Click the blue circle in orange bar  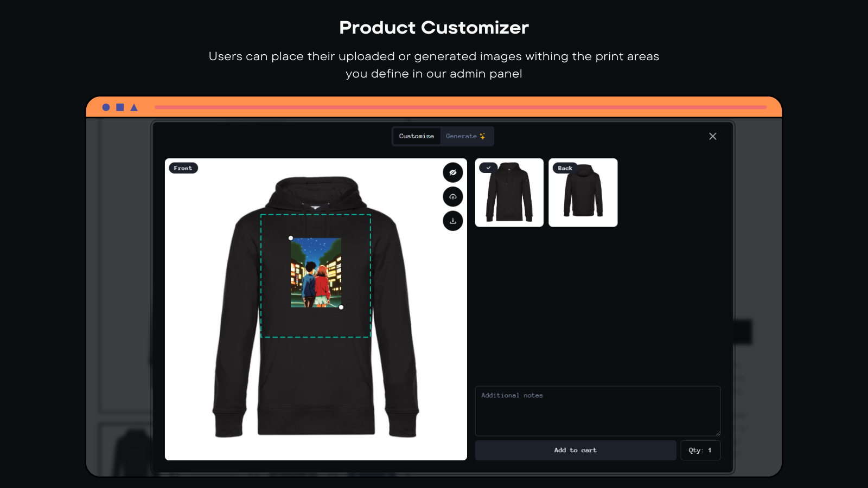pos(106,107)
